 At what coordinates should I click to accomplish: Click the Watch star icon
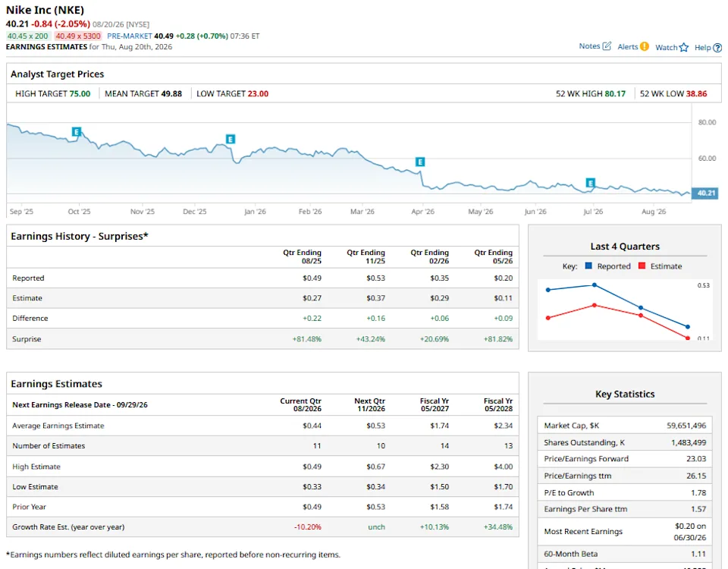tap(683, 47)
